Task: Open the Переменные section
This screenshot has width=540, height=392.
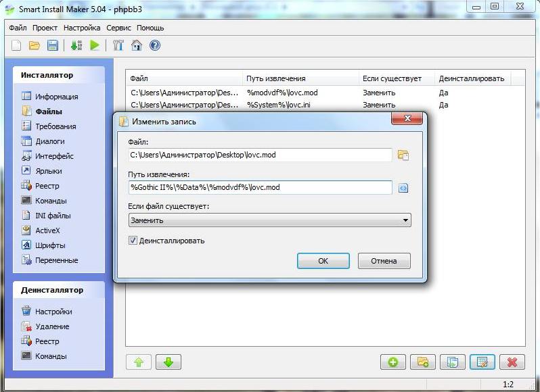Action: point(50,260)
